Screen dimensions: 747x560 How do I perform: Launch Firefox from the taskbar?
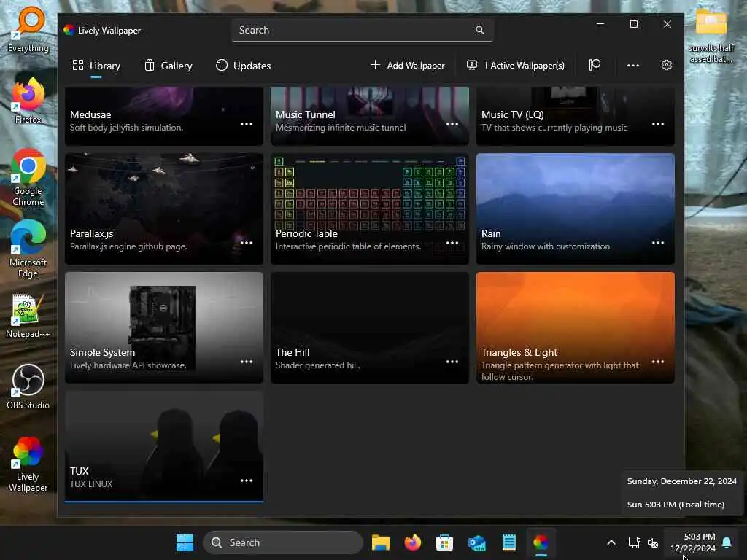point(413,542)
